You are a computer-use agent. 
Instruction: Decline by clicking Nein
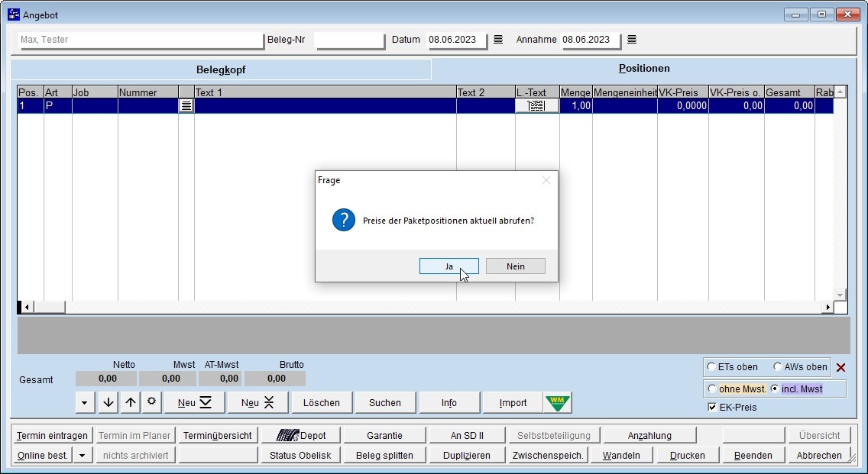(x=515, y=266)
